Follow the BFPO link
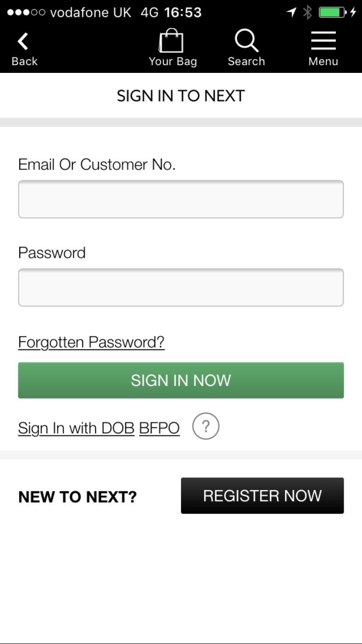The width and height of the screenshot is (362, 644). pyautogui.click(x=159, y=428)
